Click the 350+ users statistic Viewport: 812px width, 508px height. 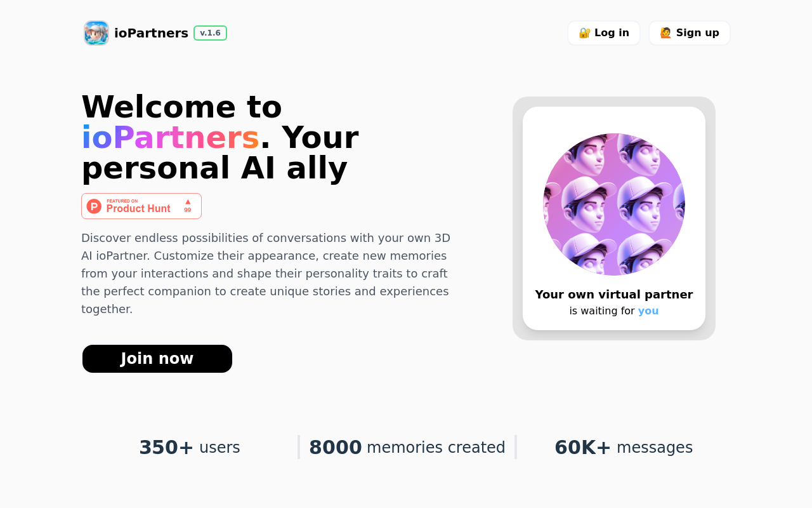pos(190,448)
